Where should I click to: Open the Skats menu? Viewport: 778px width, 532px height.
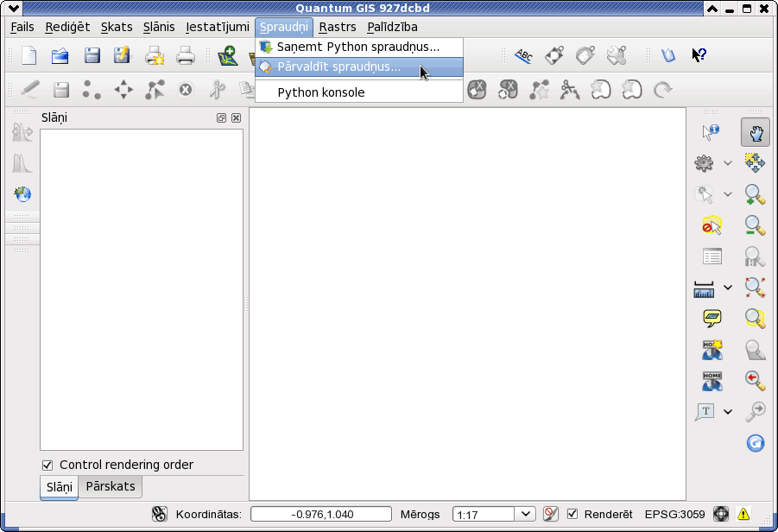coord(117,27)
